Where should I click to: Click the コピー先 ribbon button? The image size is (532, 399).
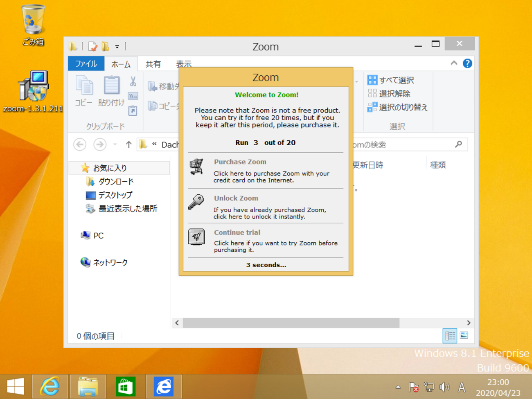coord(163,106)
